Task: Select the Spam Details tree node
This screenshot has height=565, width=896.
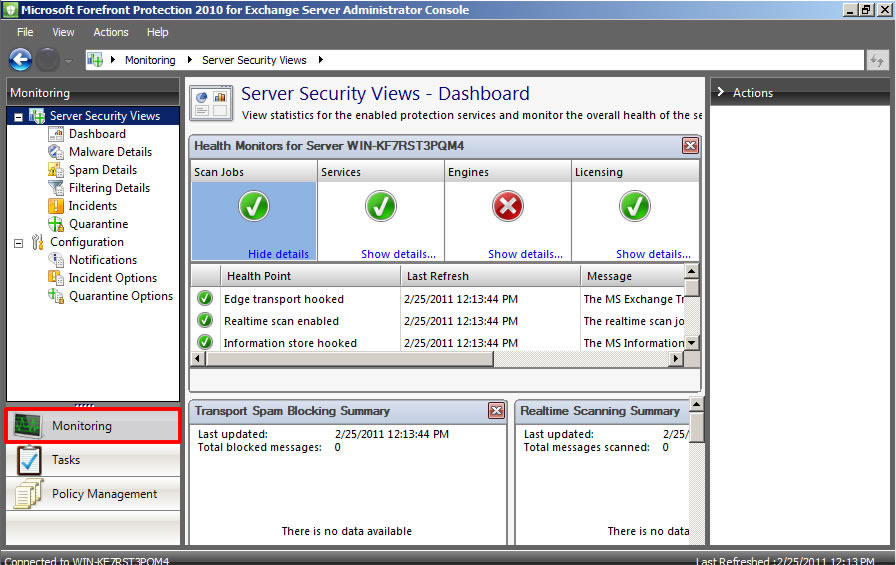Action: (x=102, y=170)
